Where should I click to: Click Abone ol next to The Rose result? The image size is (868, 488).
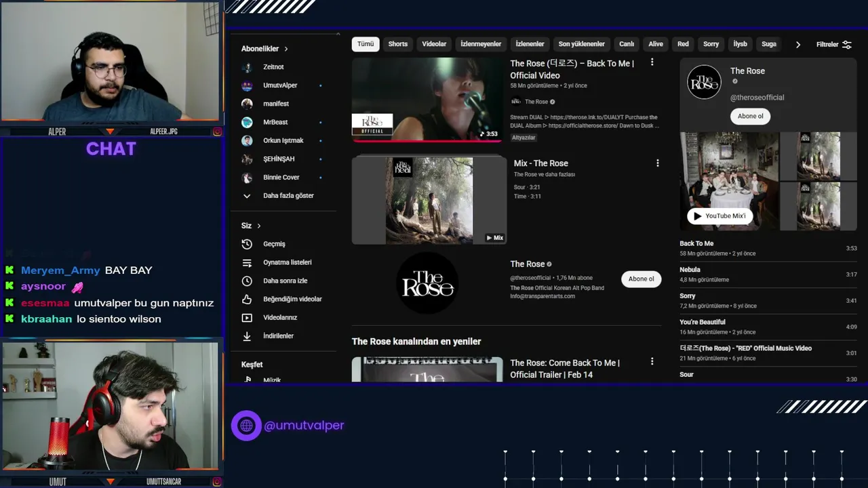641,279
